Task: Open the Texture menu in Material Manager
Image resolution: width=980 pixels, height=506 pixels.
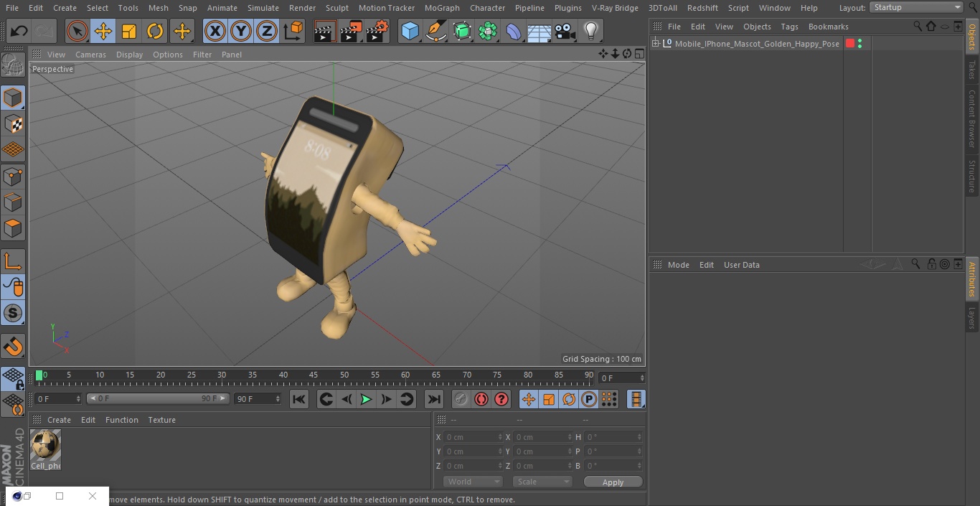Action: point(161,420)
